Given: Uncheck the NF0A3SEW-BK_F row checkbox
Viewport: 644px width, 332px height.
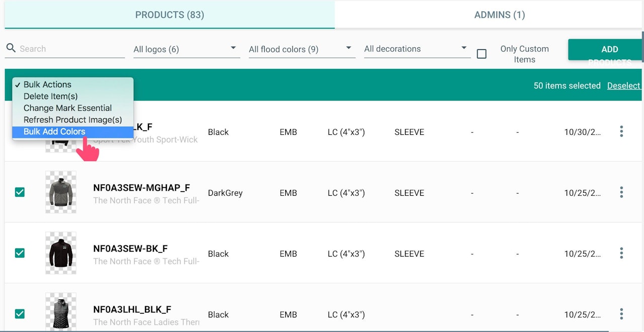Looking at the screenshot, I should pos(20,253).
